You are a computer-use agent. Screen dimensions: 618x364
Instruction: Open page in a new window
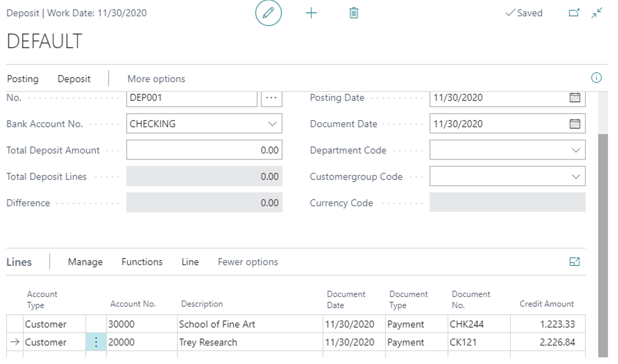(574, 13)
